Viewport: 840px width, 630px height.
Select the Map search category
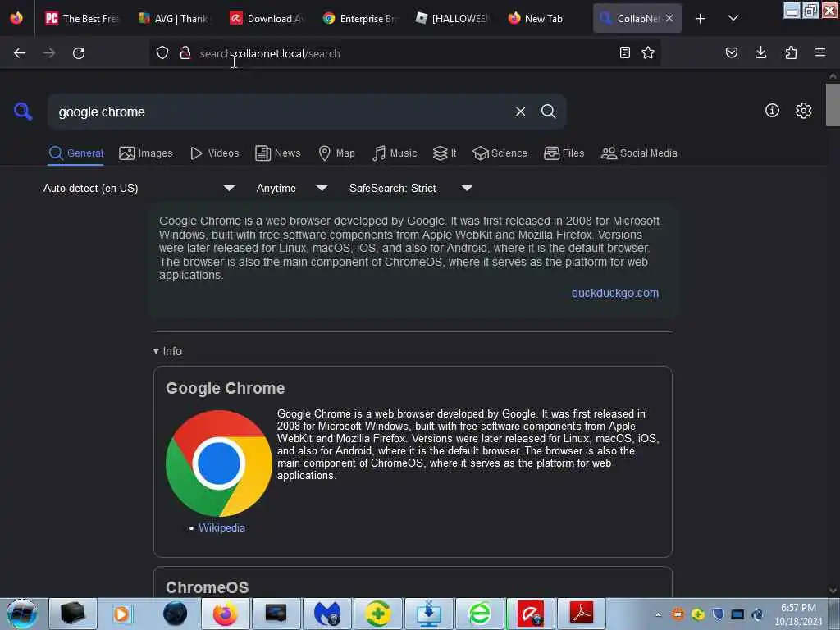[336, 153]
